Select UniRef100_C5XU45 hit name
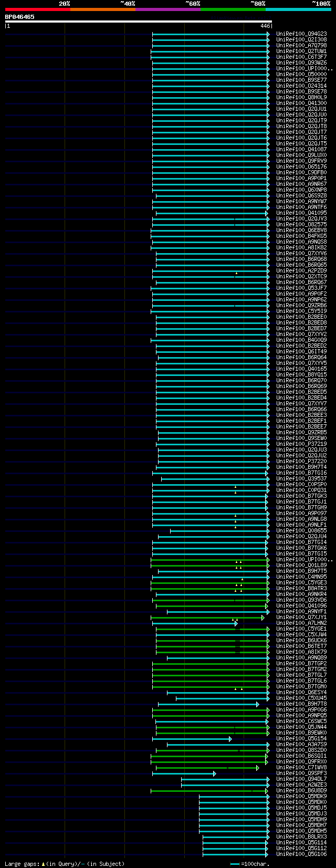Screen dimensions: 336x868 tap(301, 698)
